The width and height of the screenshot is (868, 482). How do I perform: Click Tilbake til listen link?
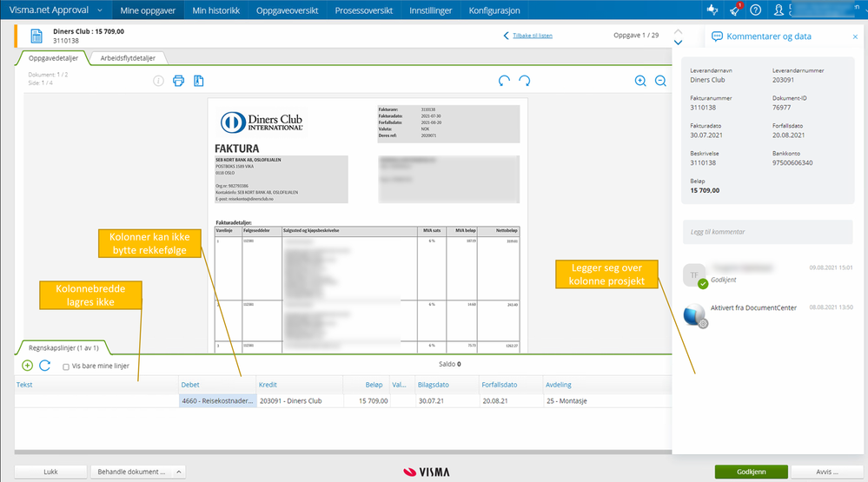(533, 36)
